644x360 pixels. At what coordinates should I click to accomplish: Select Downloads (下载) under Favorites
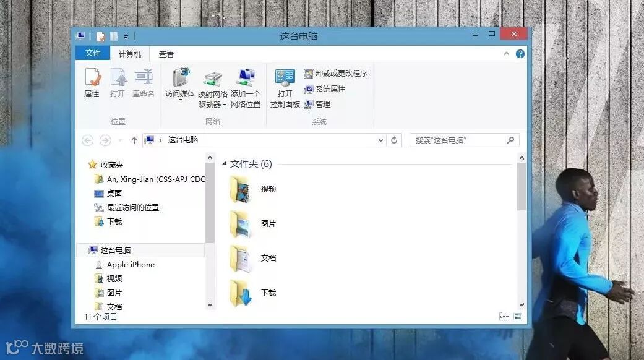108,222
